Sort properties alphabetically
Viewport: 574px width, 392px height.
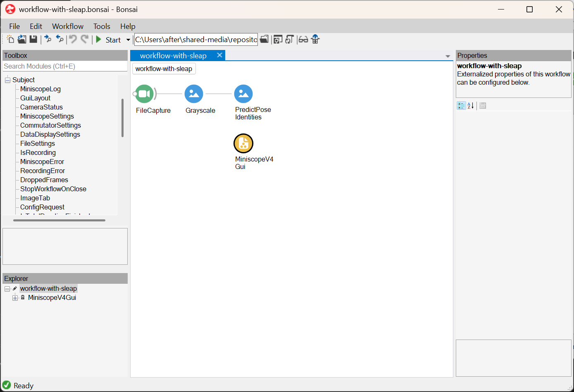coord(471,106)
